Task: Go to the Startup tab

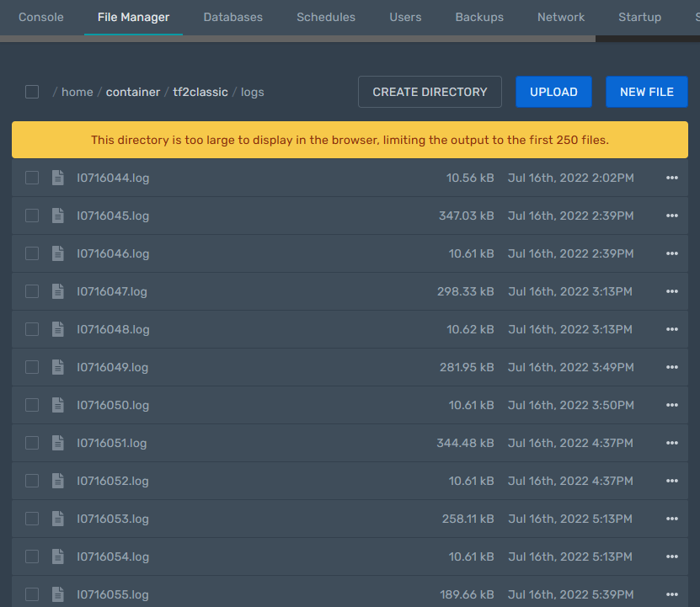Action: 639,17
